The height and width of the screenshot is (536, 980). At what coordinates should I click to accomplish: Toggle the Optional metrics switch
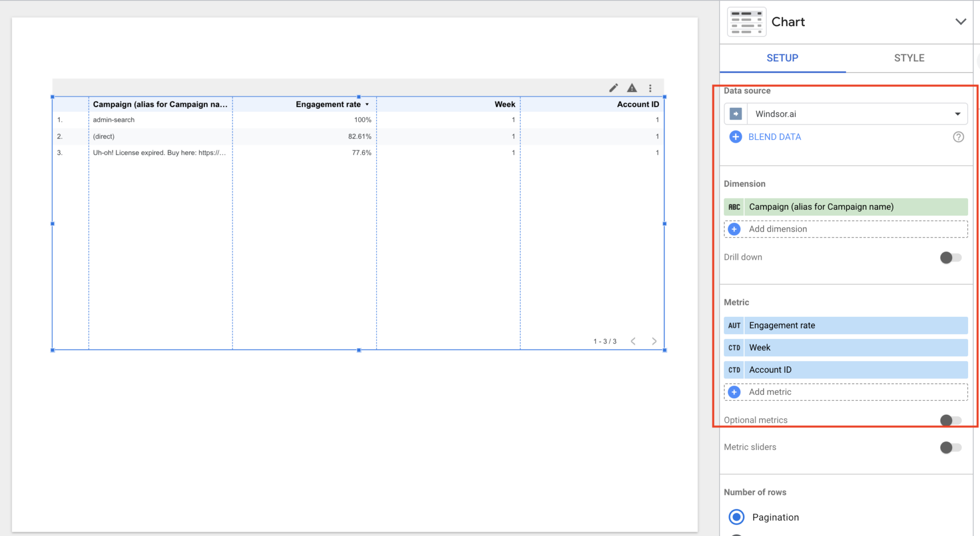(x=950, y=420)
